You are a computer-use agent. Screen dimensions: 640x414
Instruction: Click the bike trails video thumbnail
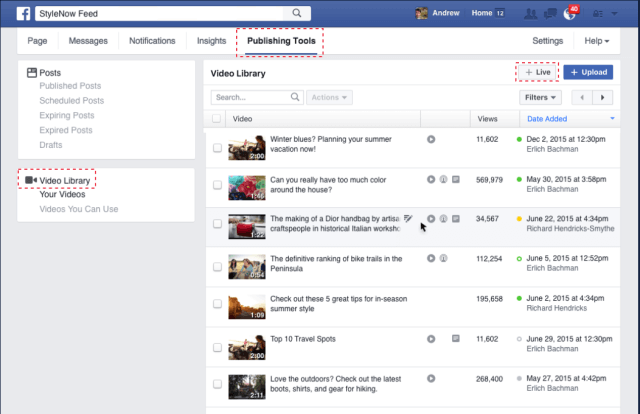(x=246, y=265)
